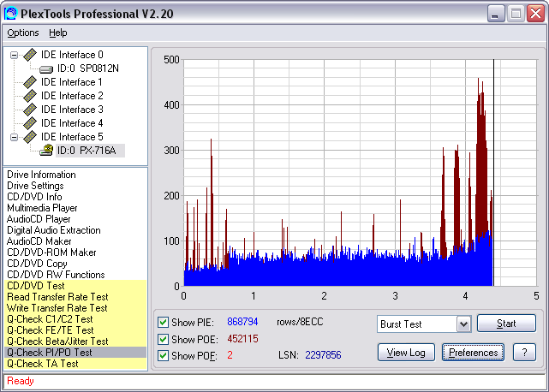Open CD/DVD RW Functions entry
Image resolution: width=549 pixels, height=392 pixels.
tap(56, 275)
